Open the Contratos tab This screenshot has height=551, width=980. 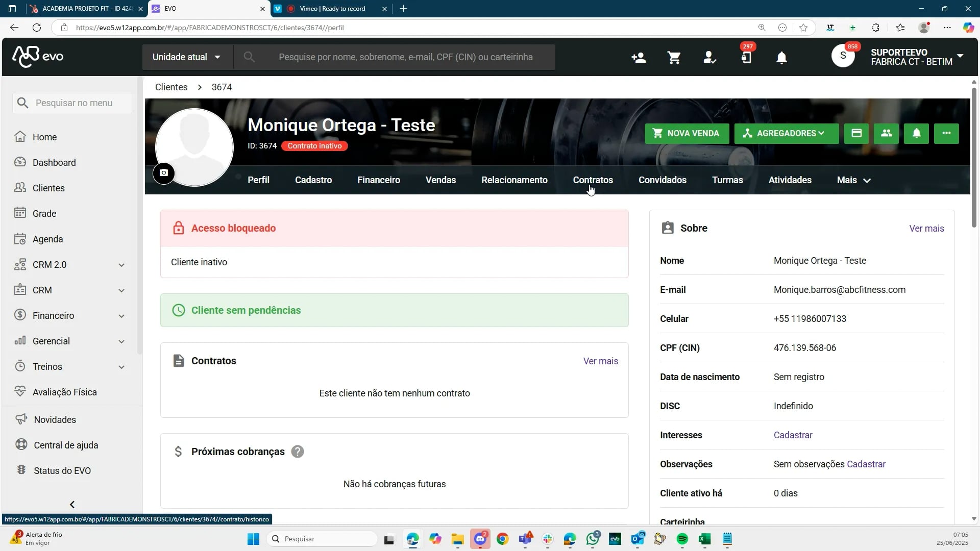click(593, 180)
